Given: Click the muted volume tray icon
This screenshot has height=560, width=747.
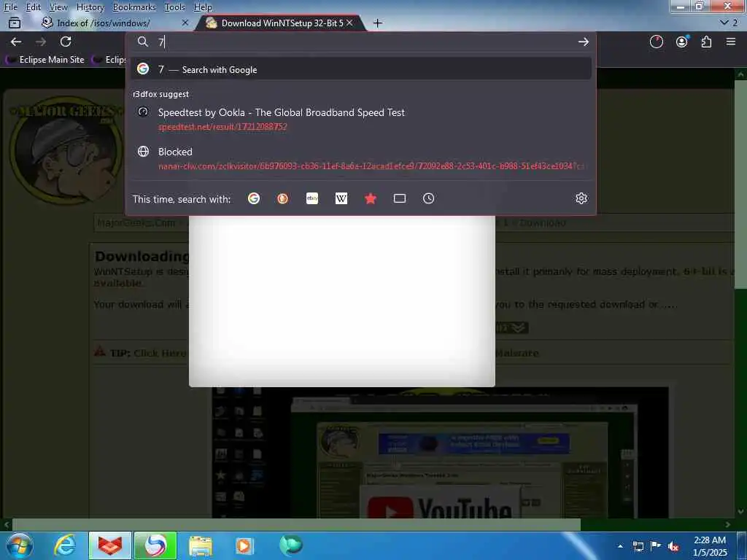Looking at the screenshot, I should coord(673,546).
